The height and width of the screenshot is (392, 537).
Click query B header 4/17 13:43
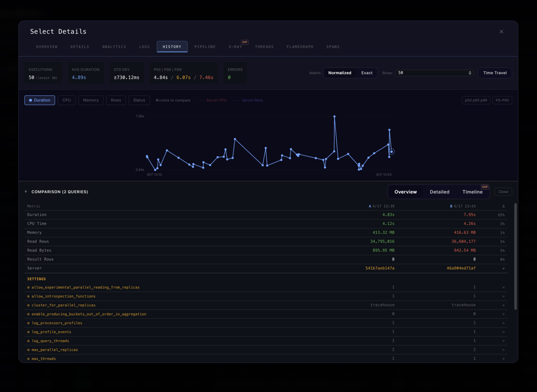pyautogui.click(x=463, y=206)
